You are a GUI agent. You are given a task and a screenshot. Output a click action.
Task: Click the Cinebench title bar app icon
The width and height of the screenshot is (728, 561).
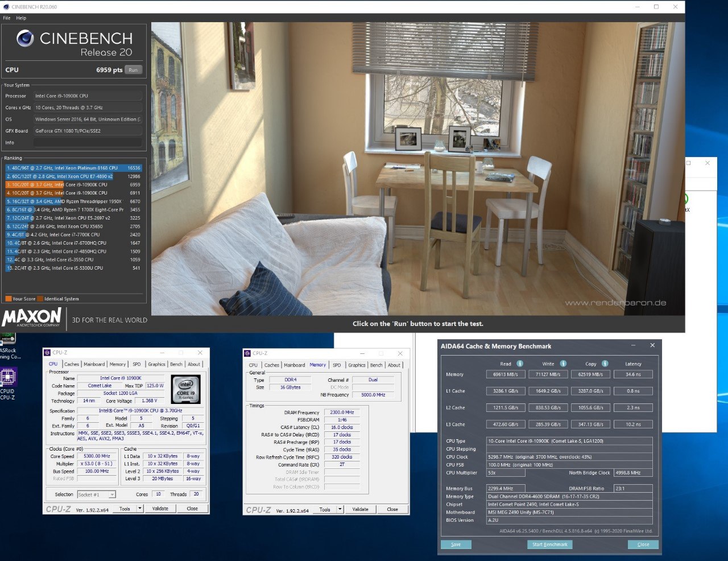6,7
